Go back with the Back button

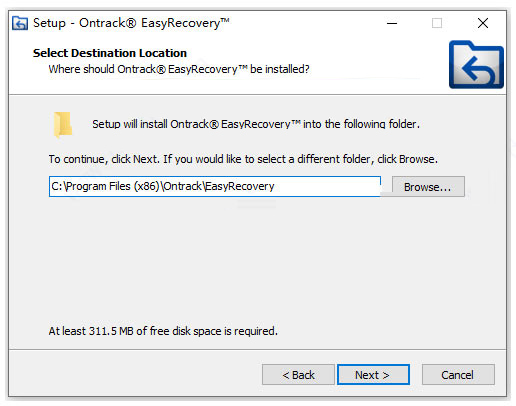298,375
